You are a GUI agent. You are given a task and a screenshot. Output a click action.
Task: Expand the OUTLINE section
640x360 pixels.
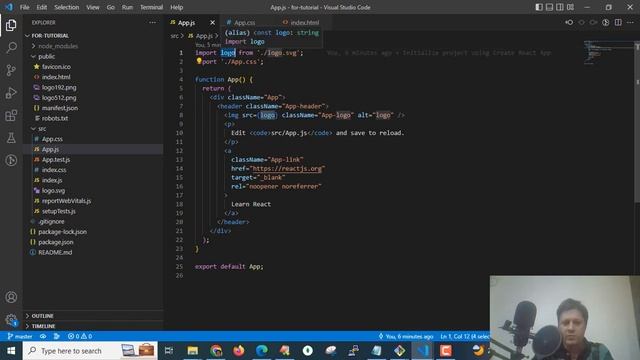[x=93, y=316]
